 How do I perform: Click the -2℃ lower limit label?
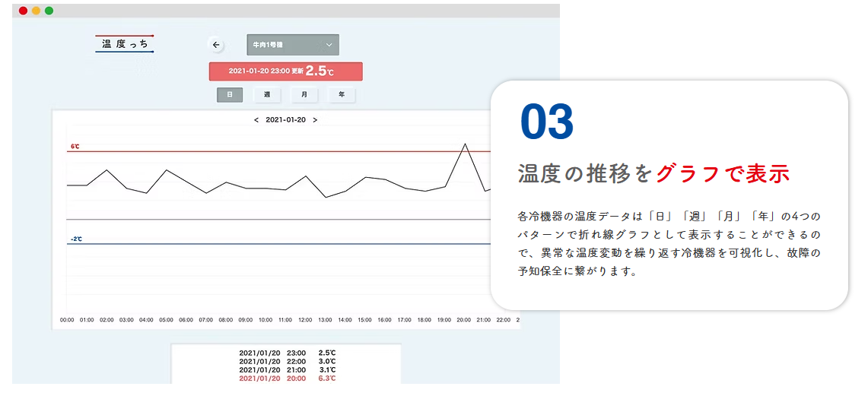(x=76, y=239)
